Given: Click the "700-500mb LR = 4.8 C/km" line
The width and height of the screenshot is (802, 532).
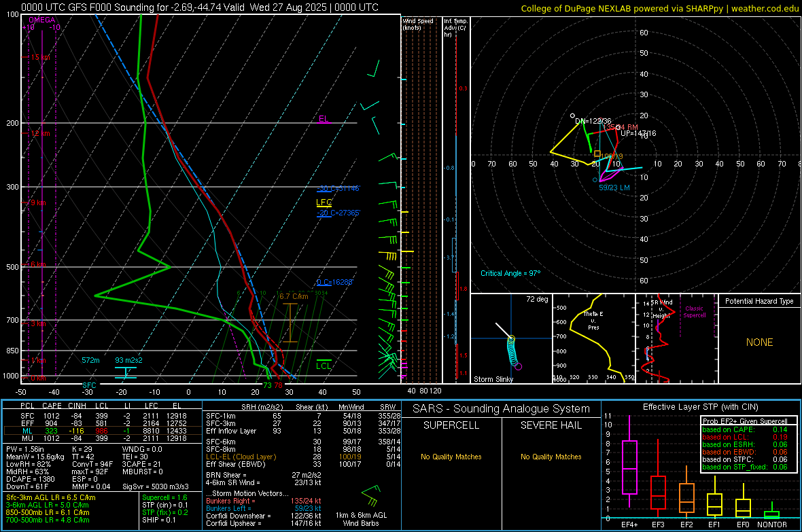Looking at the screenshot, I should pyautogui.click(x=48, y=520).
